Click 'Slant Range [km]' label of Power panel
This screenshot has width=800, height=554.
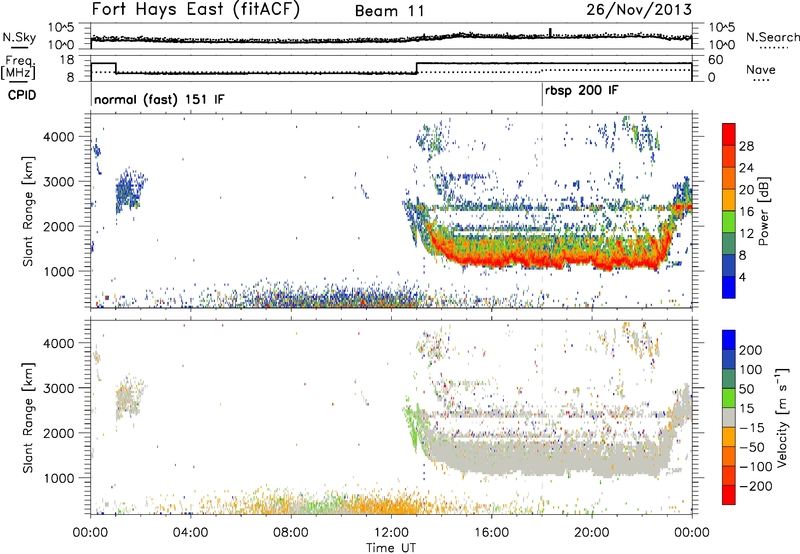pos(28,211)
